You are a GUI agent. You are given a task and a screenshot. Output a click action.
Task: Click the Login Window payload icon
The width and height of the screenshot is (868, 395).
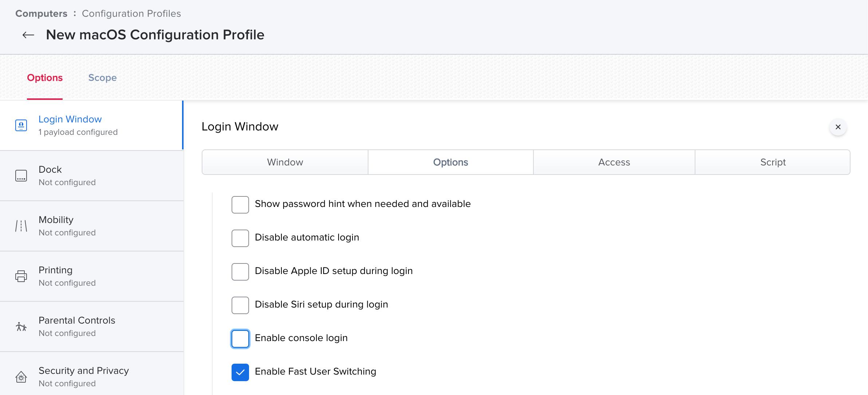(21, 125)
